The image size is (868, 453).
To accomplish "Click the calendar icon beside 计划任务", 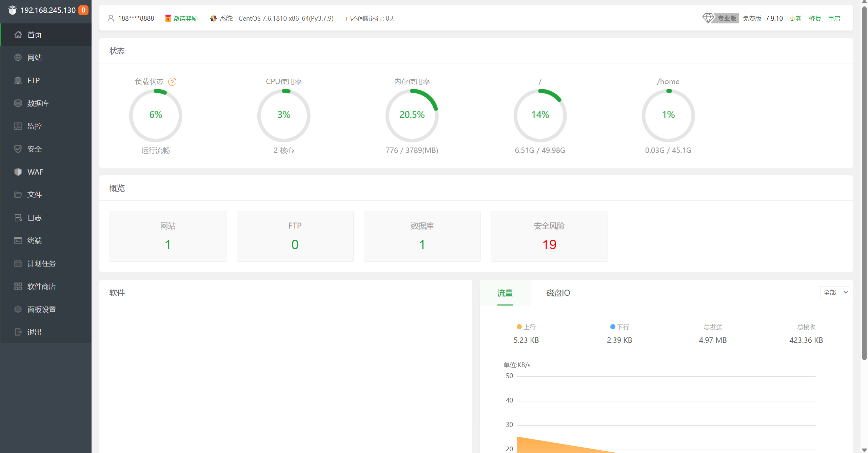I will click(18, 263).
